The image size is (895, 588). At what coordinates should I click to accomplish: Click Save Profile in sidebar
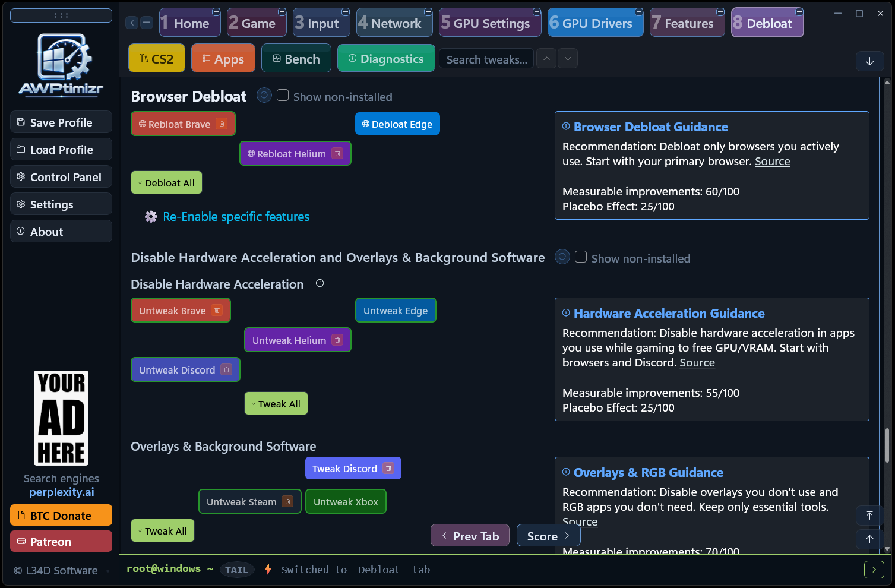[x=61, y=122]
